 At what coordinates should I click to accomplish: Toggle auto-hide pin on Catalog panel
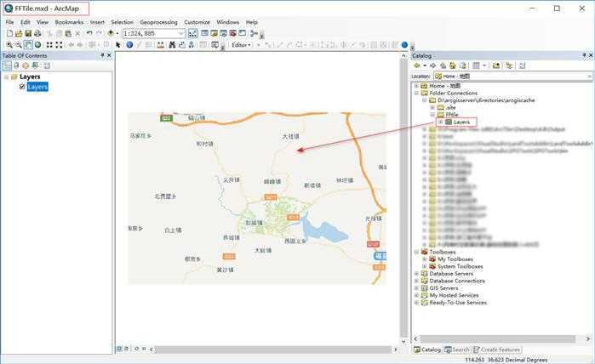(x=584, y=55)
